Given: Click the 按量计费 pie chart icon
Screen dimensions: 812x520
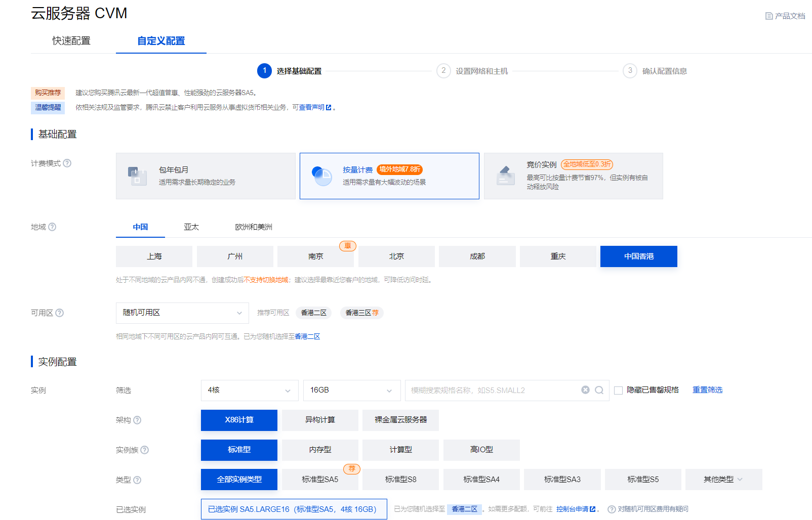Looking at the screenshot, I should coord(322,176).
